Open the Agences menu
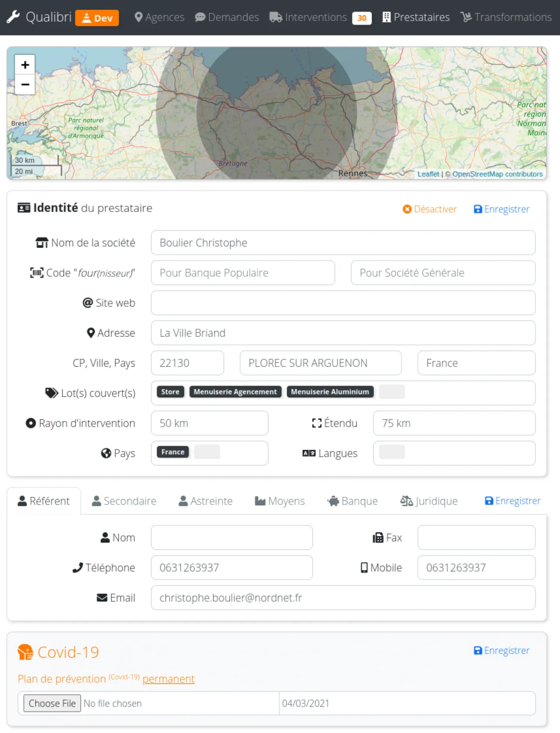560x733 pixels. (x=159, y=17)
